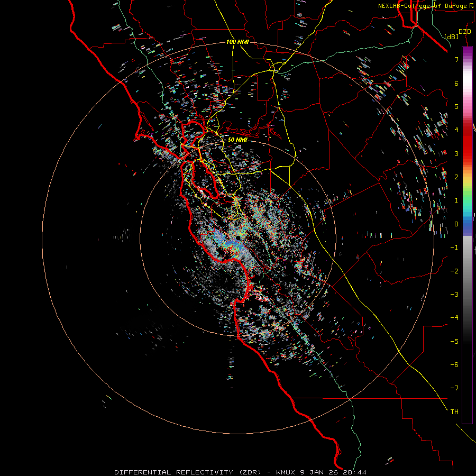Viewport: 476px width, 476px height.
Task: Click the "-5" value on the dB scale
Action: 454,342
